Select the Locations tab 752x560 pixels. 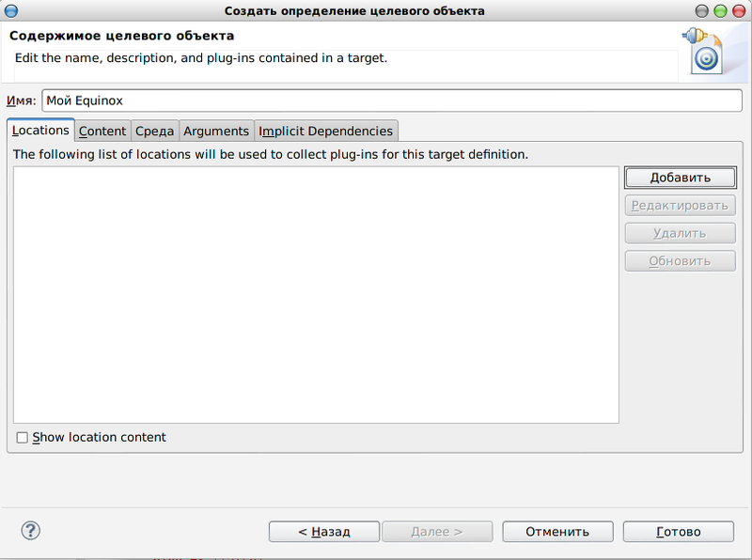point(40,130)
